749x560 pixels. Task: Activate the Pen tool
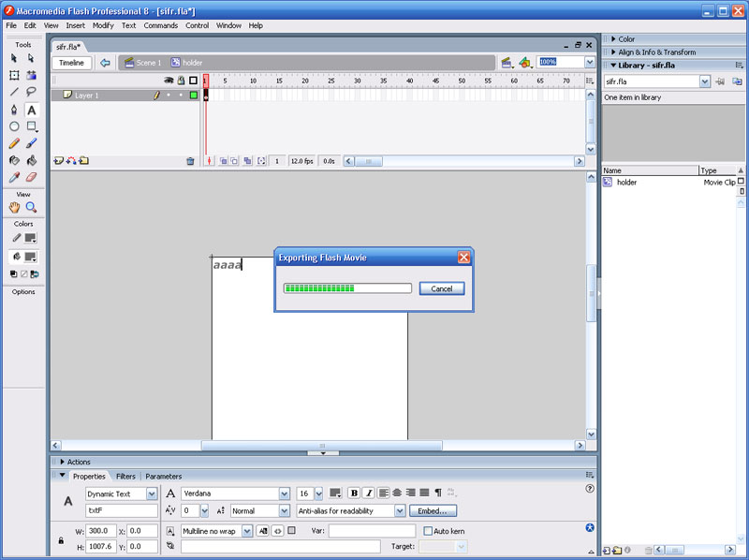point(14,110)
